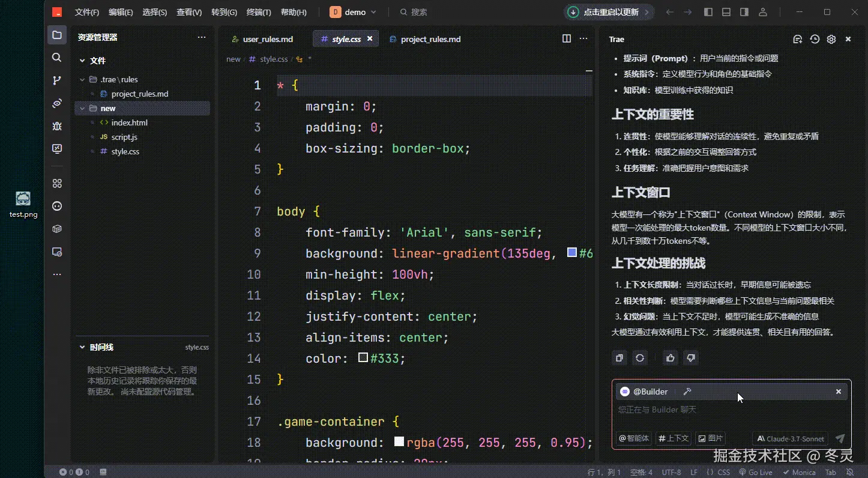Open editor more actions ellipsis

(583, 38)
